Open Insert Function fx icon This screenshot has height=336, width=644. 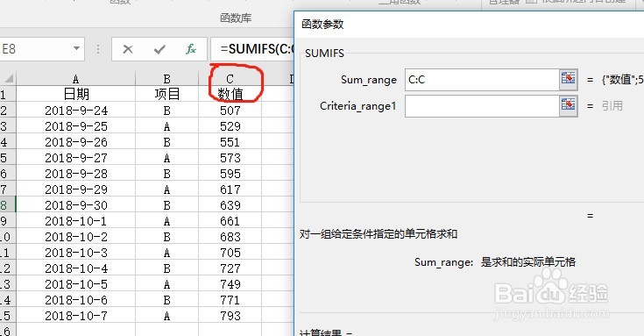point(191,49)
